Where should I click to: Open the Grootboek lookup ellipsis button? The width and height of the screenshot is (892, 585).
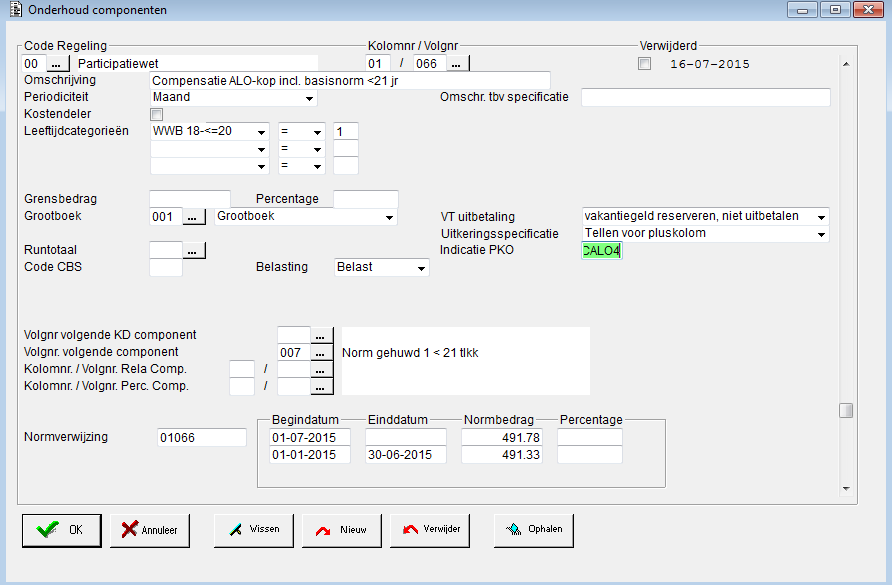(193, 217)
